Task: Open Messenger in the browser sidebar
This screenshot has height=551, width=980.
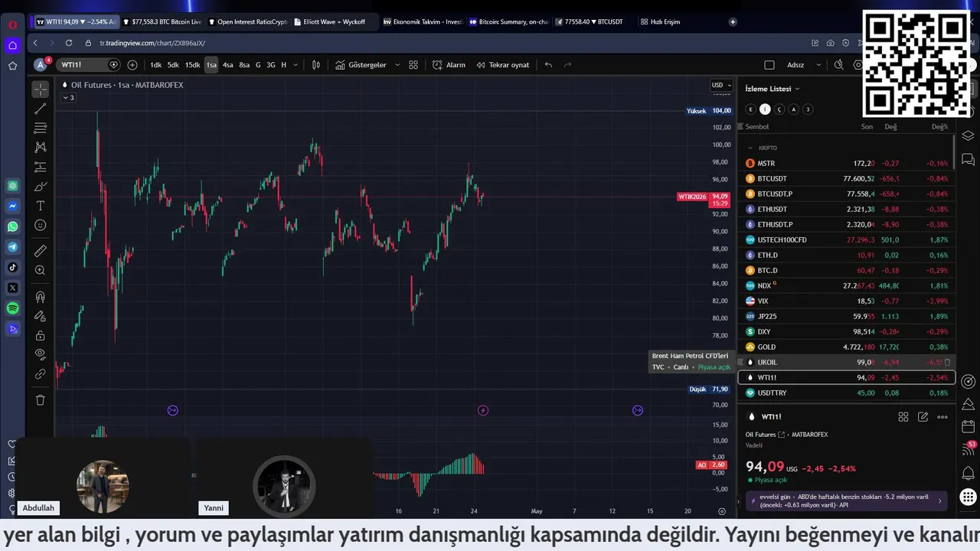Action: [x=13, y=206]
